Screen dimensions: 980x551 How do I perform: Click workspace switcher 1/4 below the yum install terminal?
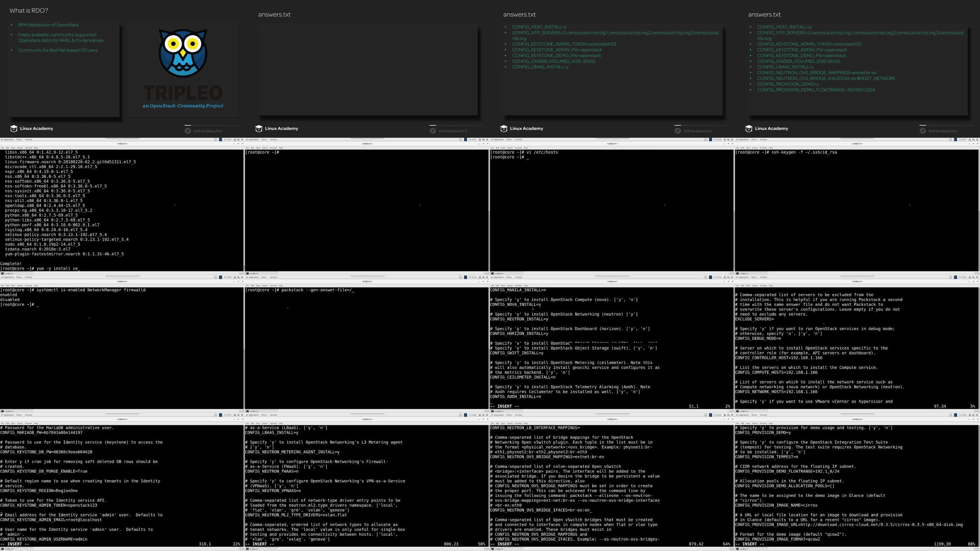tap(241, 273)
